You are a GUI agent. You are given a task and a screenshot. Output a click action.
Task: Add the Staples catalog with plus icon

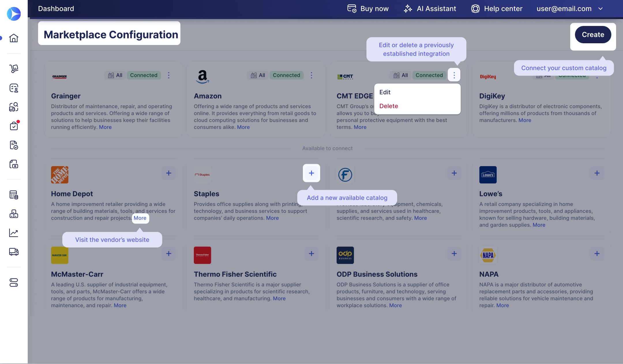tap(311, 173)
